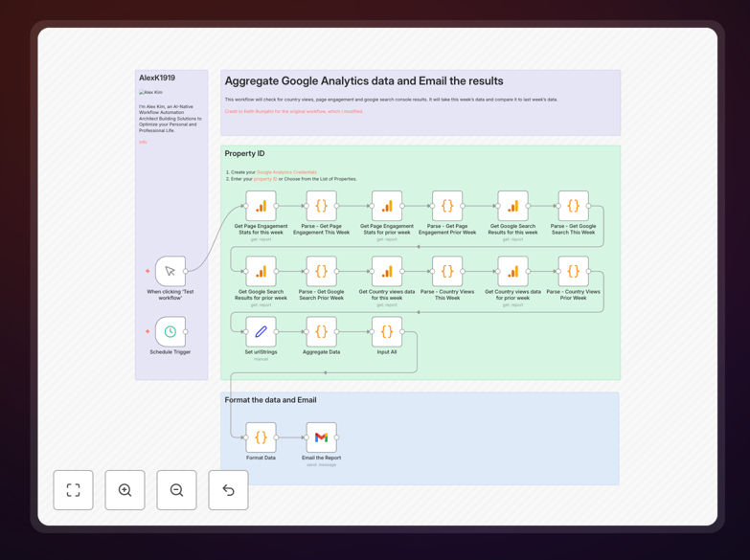Click the 'This workflow will check for country views' description
Screen dimensions: 750x560
[x=391, y=100]
